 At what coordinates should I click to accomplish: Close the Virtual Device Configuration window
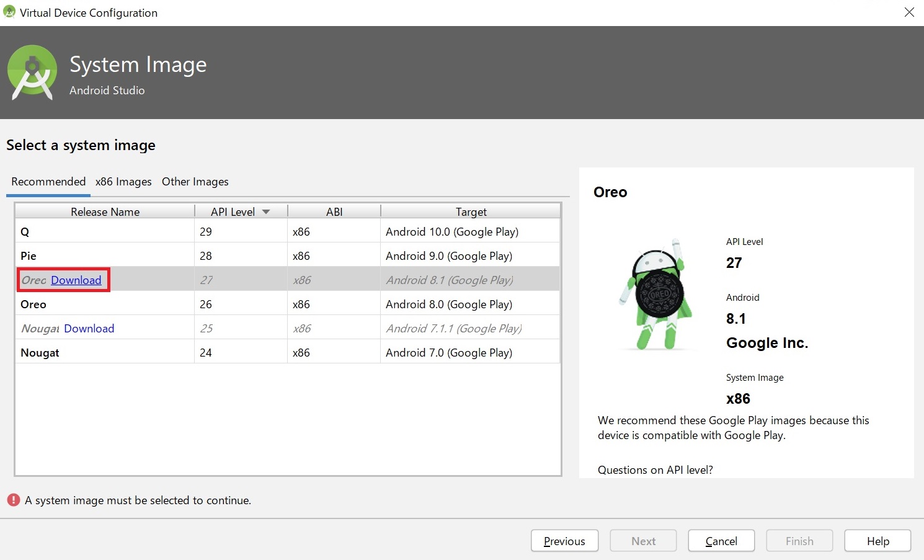click(x=909, y=12)
